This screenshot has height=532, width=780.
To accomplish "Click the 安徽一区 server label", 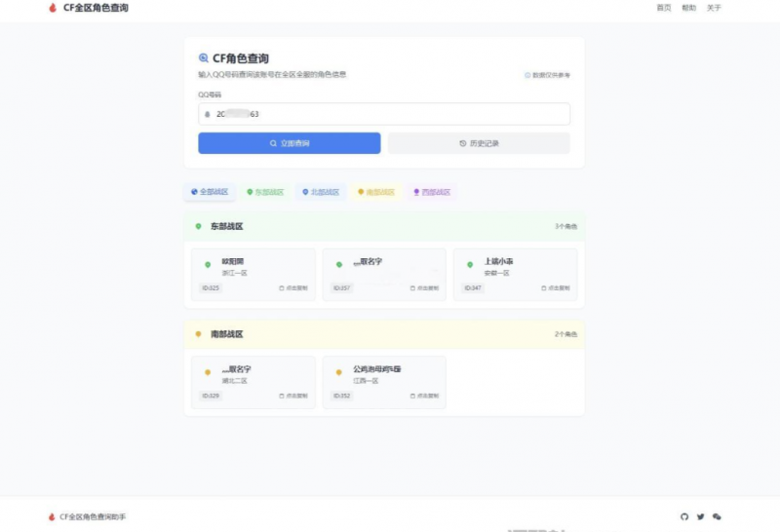I will 496,273.
